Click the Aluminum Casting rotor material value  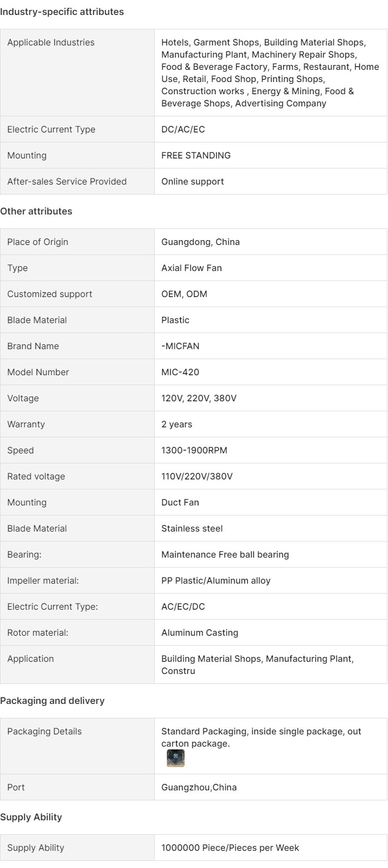(x=200, y=632)
